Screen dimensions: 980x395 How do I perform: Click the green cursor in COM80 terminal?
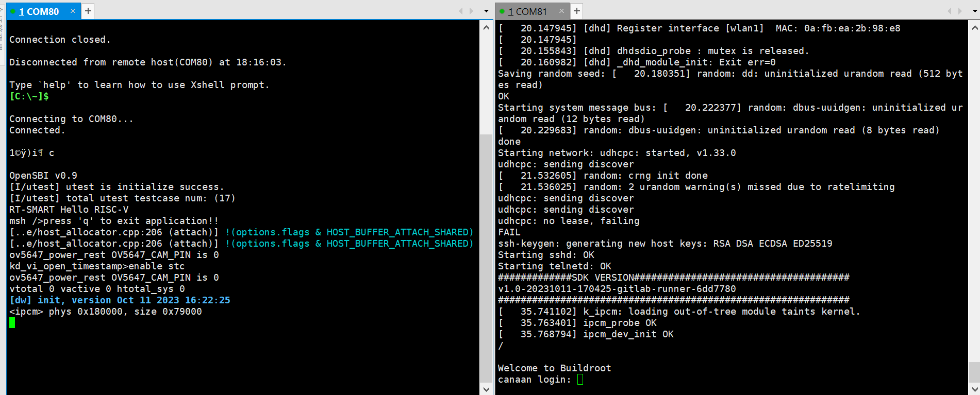pyautogui.click(x=12, y=323)
